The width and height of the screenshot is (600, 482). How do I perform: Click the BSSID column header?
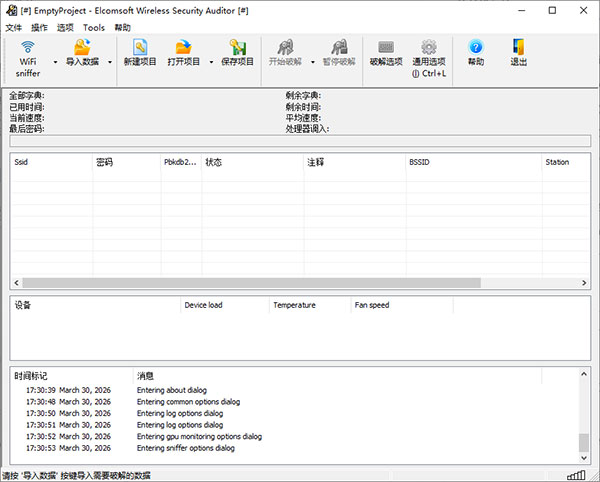click(x=470, y=161)
